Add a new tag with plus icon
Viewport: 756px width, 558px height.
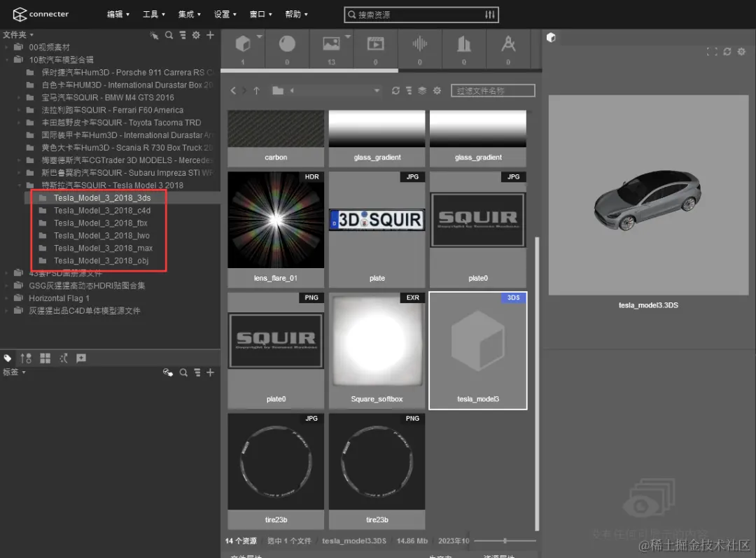coord(210,372)
